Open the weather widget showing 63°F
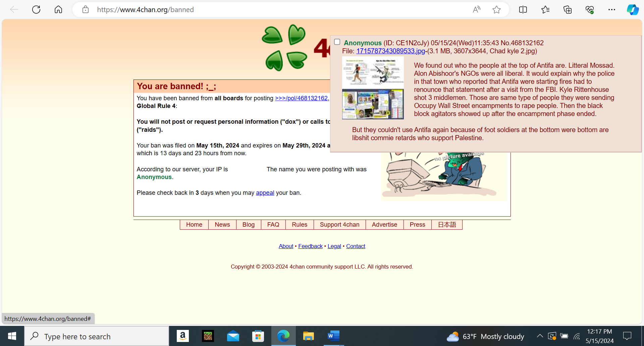Screen dimensions: 644x346 tap(485, 336)
